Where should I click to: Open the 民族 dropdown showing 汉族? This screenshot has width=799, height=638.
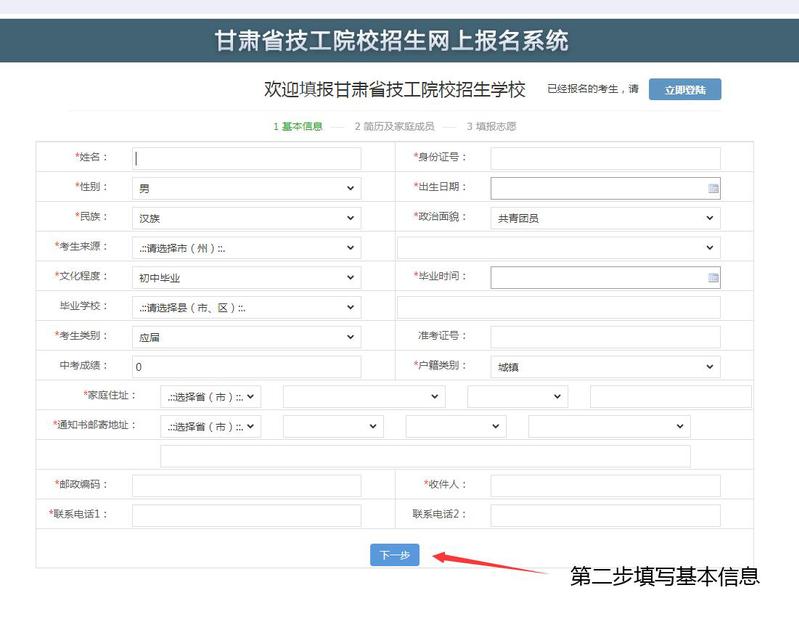point(246,218)
